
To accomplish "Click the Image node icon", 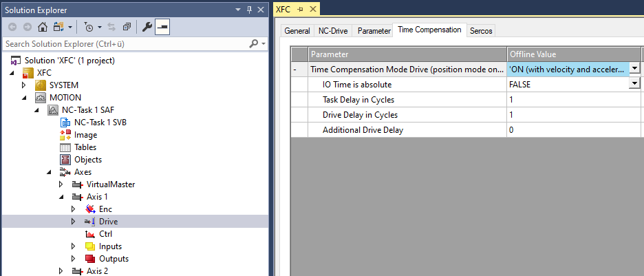I will click(x=65, y=135).
